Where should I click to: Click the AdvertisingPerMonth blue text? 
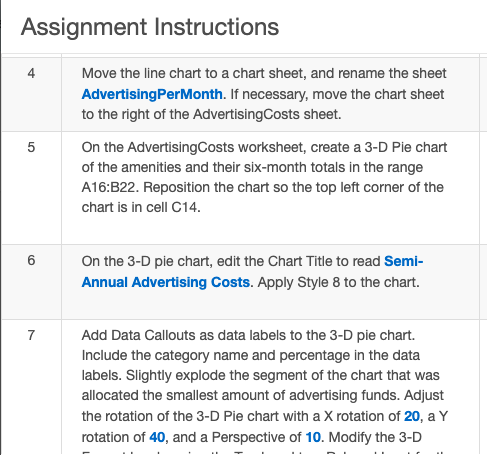pos(152,94)
